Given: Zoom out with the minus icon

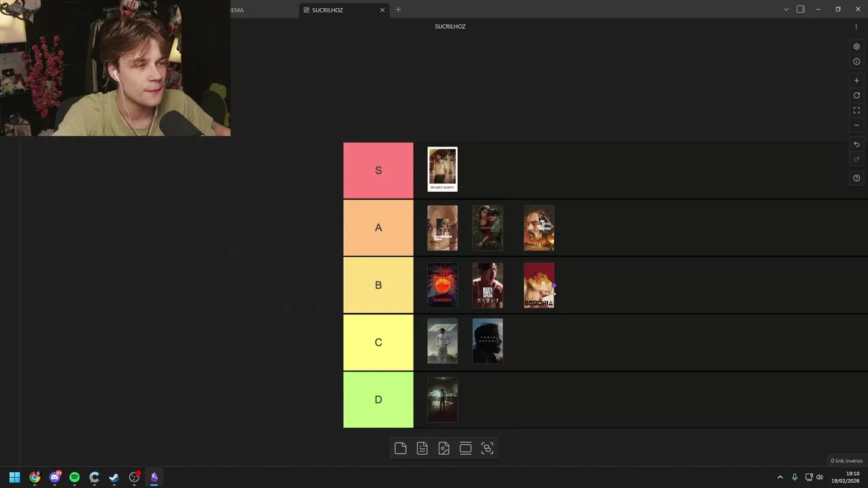Looking at the screenshot, I should (856, 125).
